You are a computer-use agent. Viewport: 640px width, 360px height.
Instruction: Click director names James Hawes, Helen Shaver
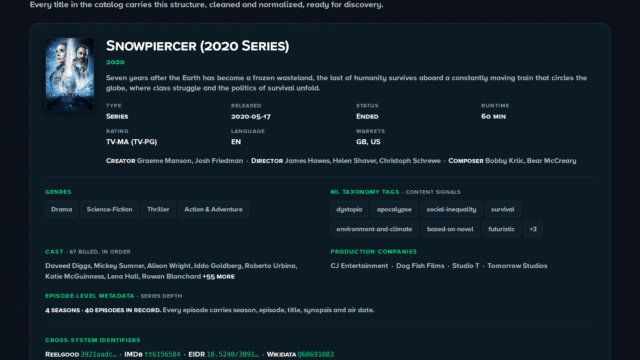pyautogui.click(x=331, y=160)
